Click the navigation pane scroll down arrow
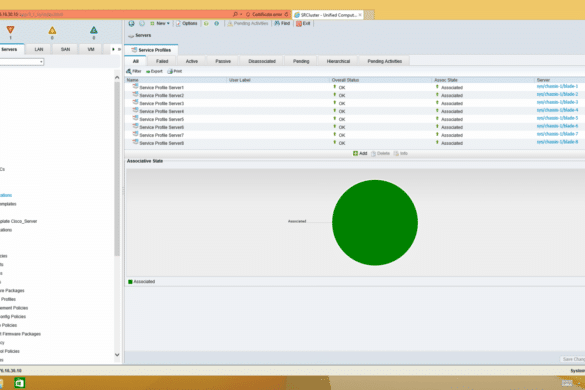585x390 pixels. (x=117, y=355)
